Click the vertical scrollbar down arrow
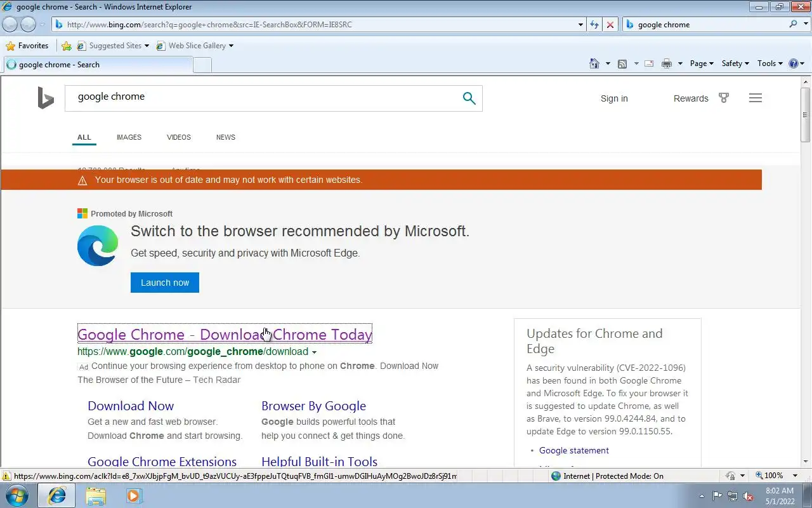 (x=806, y=462)
